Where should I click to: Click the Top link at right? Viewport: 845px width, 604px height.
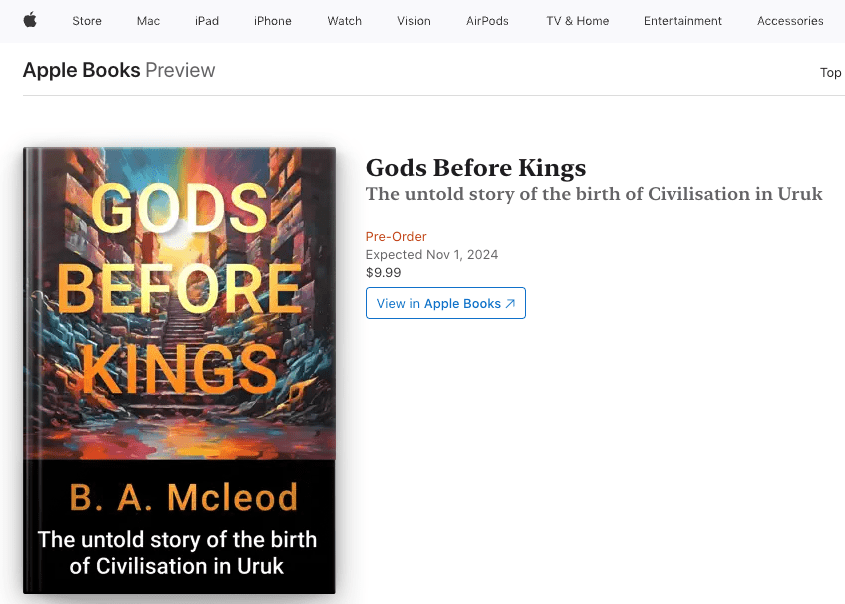[x=830, y=72]
